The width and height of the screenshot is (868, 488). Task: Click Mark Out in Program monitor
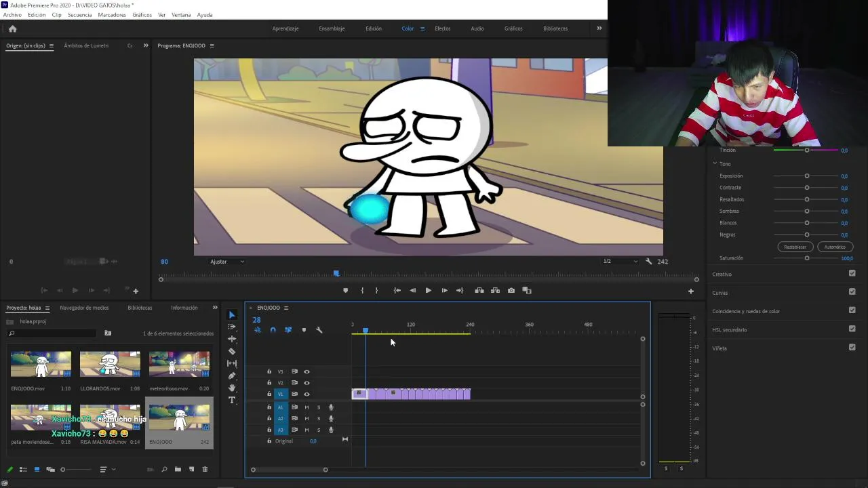tap(377, 291)
